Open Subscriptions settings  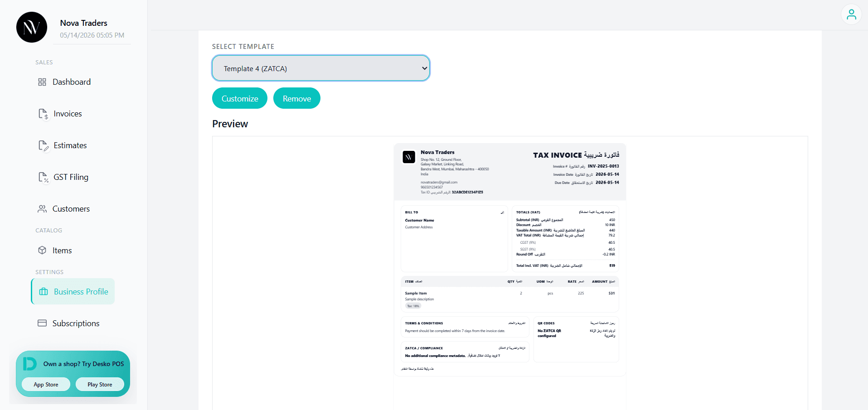[x=76, y=323]
